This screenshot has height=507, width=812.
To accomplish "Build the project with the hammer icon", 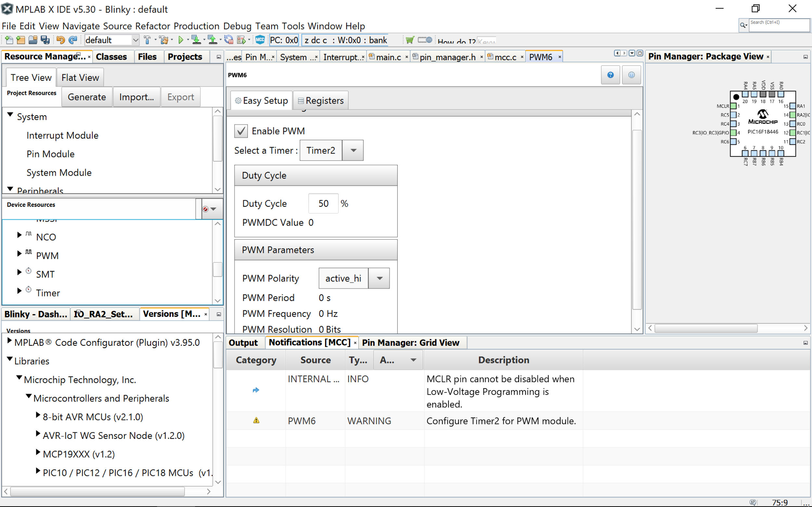I will pos(147,40).
